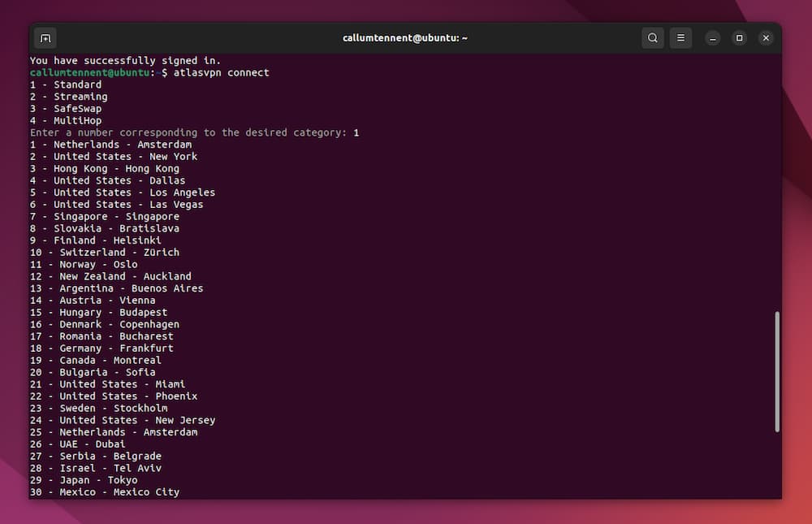Open the terminal hamburger menu
Viewport: 812px width, 524px height.
[x=680, y=38]
